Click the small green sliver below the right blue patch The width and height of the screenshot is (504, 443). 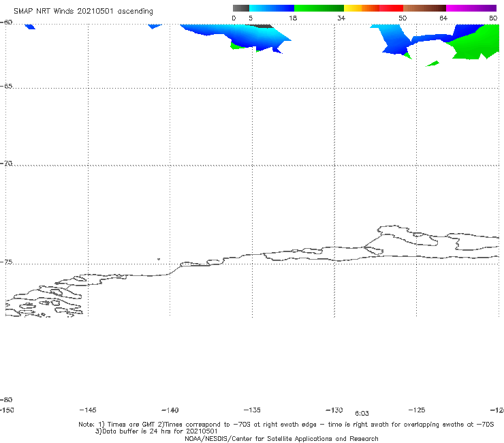pos(432,63)
